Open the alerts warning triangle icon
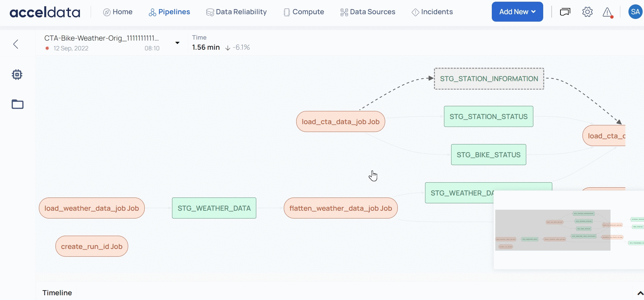The width and height of the screenshot is (644, 300). pyautogui.click(x=607, y=13)
